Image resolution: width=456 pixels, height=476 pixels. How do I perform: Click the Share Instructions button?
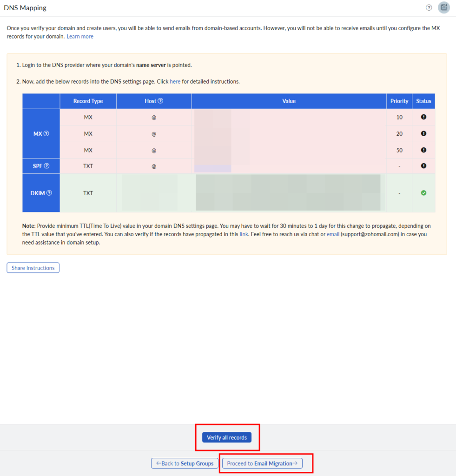click(33, 268)
